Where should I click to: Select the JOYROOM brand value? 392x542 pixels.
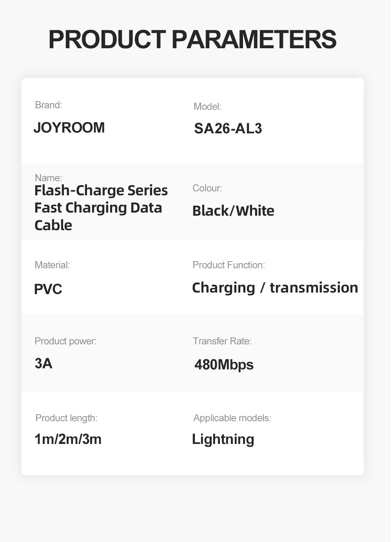click(69, 128)
